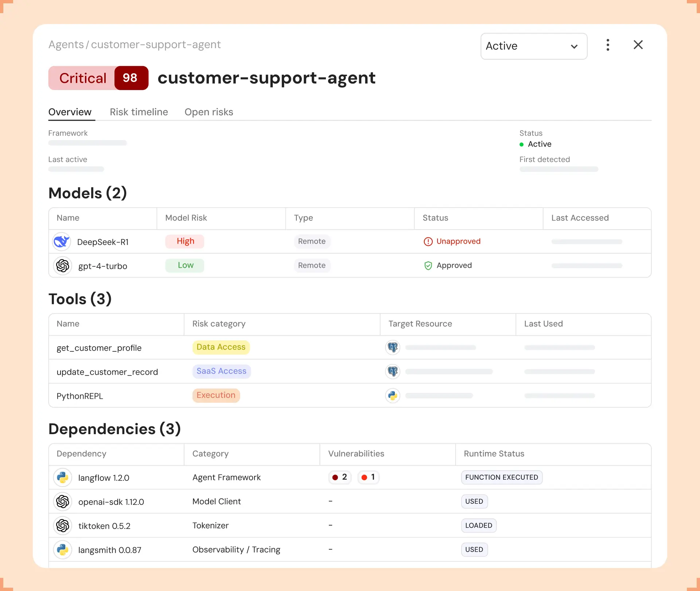Click the DeepSeek-R1 model icon
The width and height of the screenshot is (700, 591).
(62, 242)
